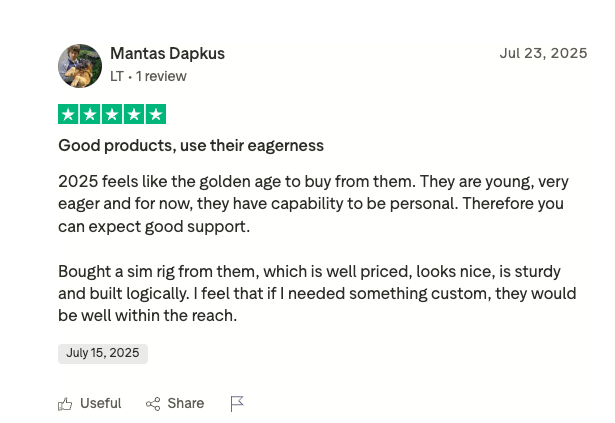Click the "1 review" count

point(161,76)
